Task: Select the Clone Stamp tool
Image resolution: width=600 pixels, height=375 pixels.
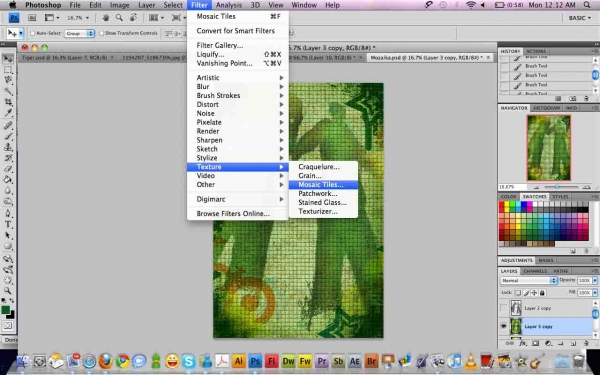Action: tap(8, 147)
